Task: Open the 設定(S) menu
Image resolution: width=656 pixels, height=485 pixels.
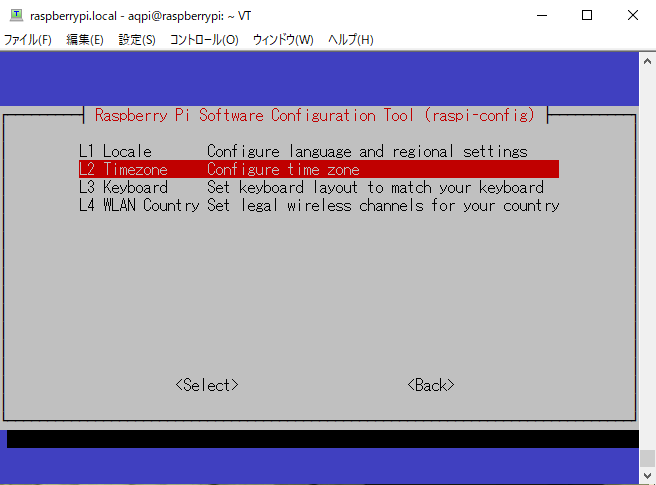Action: click(137, 40)
